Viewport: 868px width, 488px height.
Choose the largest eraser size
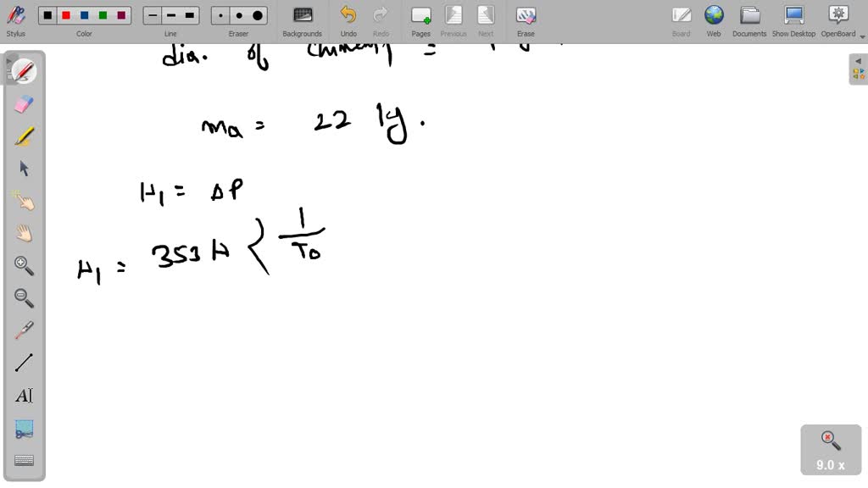coord(258,15)
